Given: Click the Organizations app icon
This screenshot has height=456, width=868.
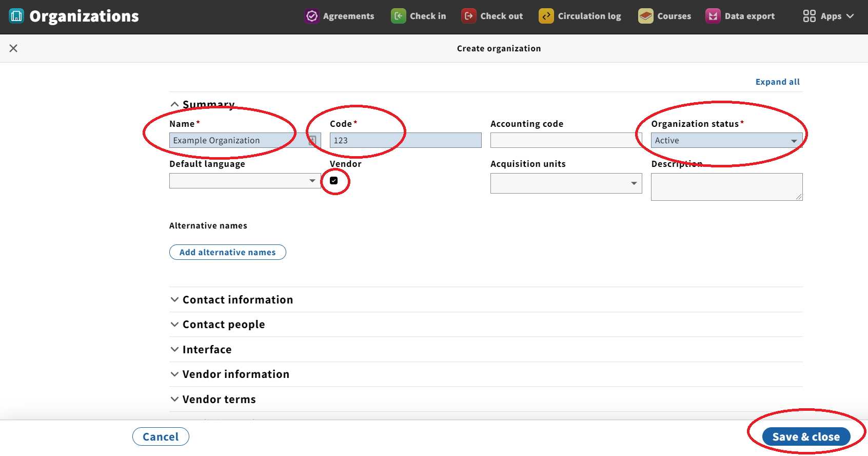Looking at the screenshot, I should tap(16, 16).
